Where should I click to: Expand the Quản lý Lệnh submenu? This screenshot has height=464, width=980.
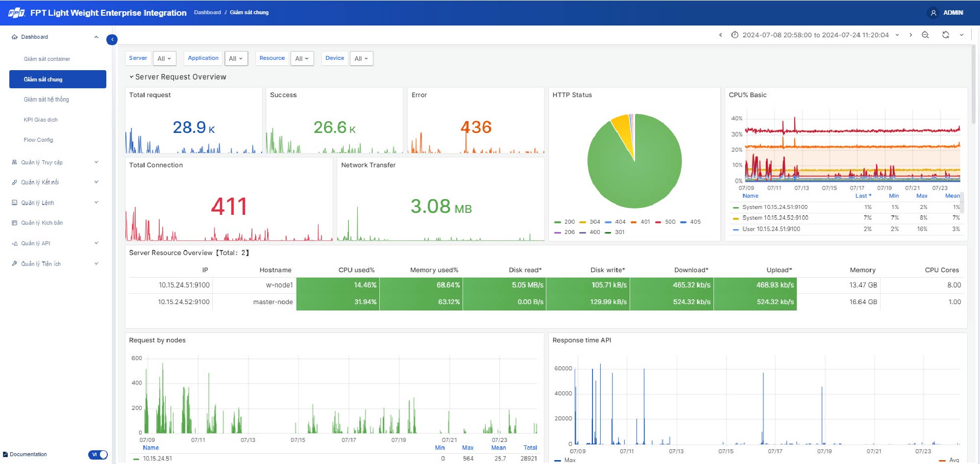click(97, 203)
